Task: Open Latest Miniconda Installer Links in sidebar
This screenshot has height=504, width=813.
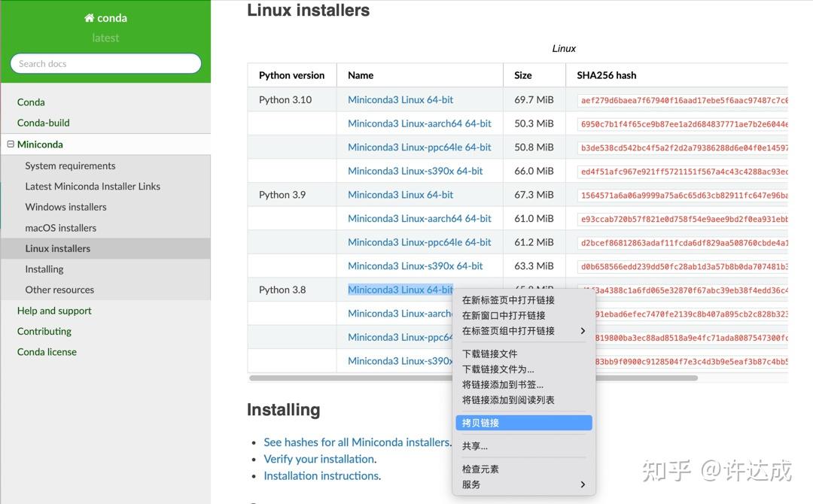Action: 93,187
